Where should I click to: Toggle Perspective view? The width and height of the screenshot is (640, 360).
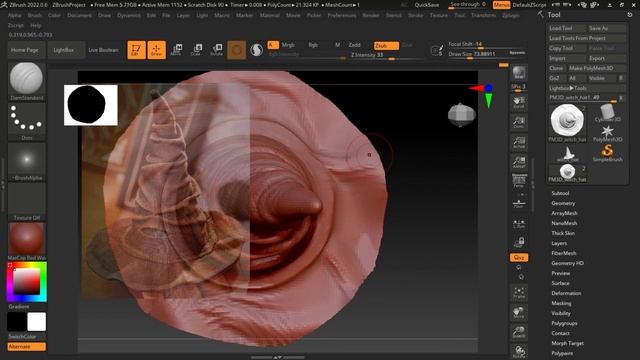[x=519, y=180]
